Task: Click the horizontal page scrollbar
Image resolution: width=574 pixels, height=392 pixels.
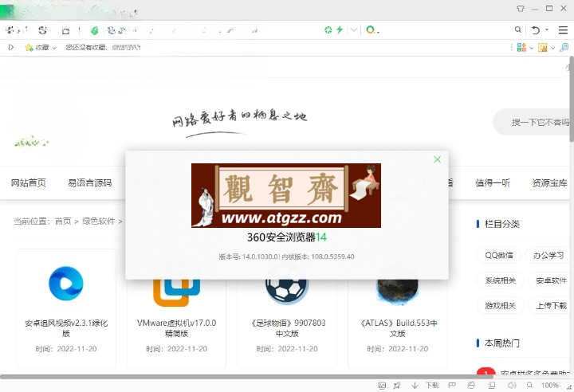Action: [246, 377]
